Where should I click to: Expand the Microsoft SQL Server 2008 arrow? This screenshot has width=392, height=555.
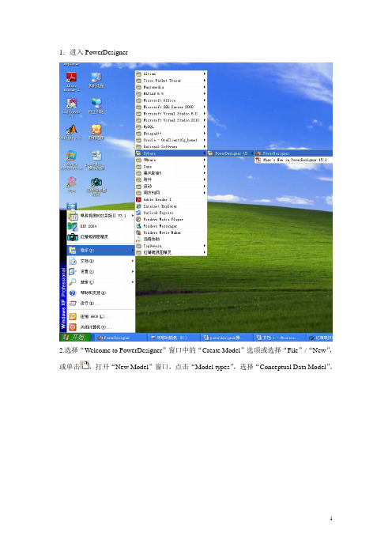tap(205, 107)
